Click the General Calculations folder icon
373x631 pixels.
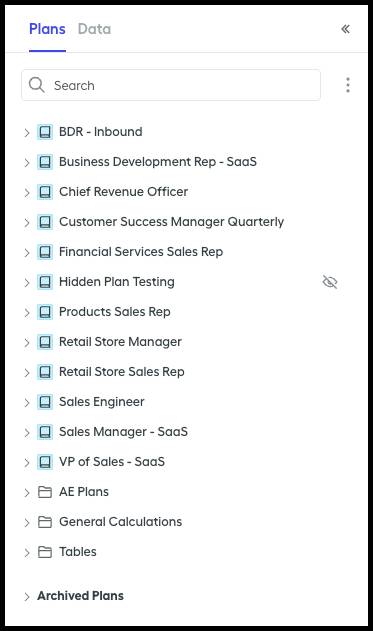click(x=45, y=522)
